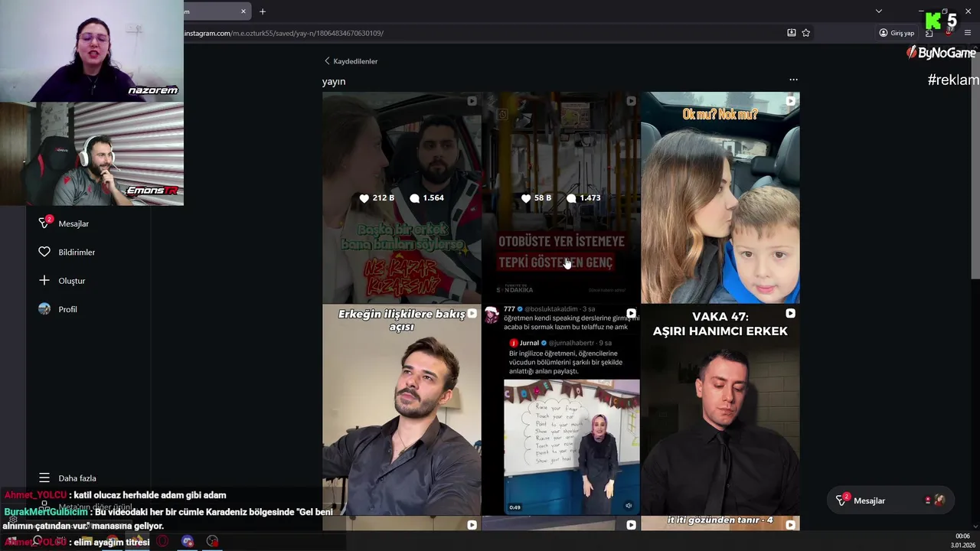Open 'Erkeğin ilişkilere bakış açısı' reel
The width and height of the screenshot is (980, 551).
coord(401,409)
